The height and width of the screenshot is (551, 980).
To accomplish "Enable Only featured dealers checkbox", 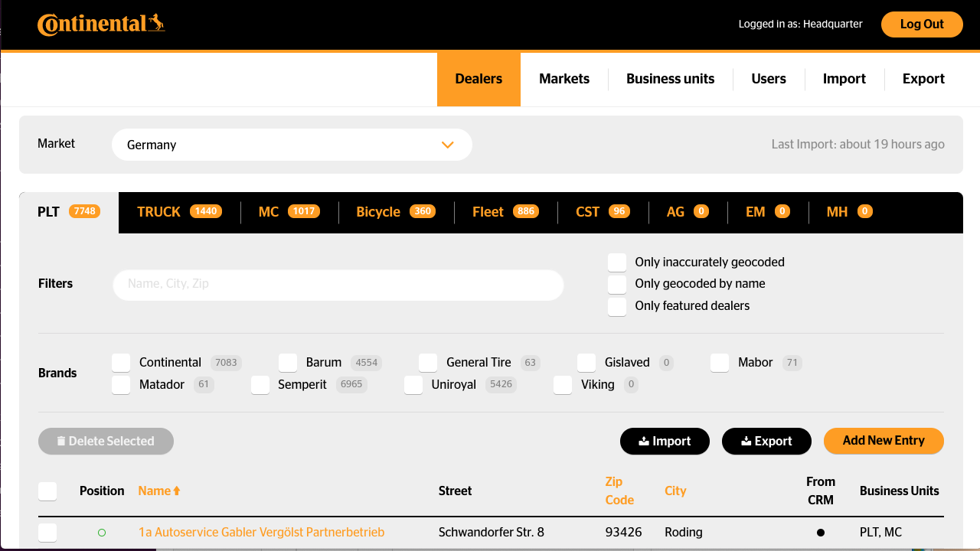I will 617,307.
